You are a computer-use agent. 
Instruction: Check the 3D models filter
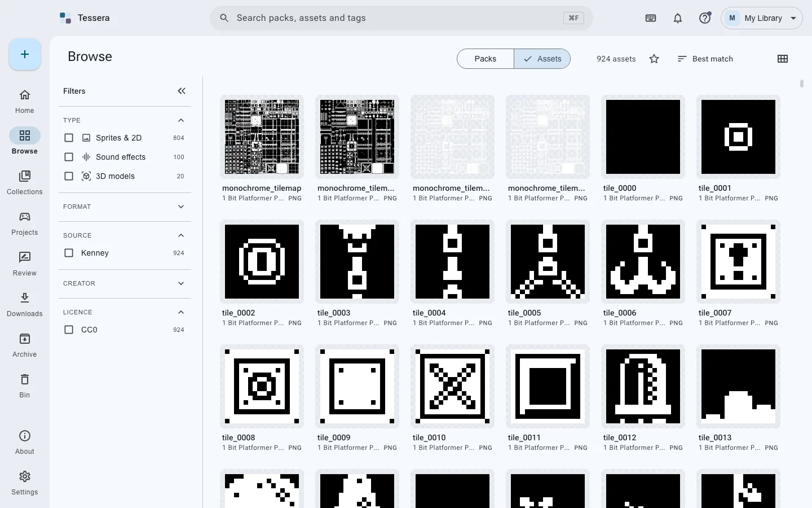tap(69, 176)
